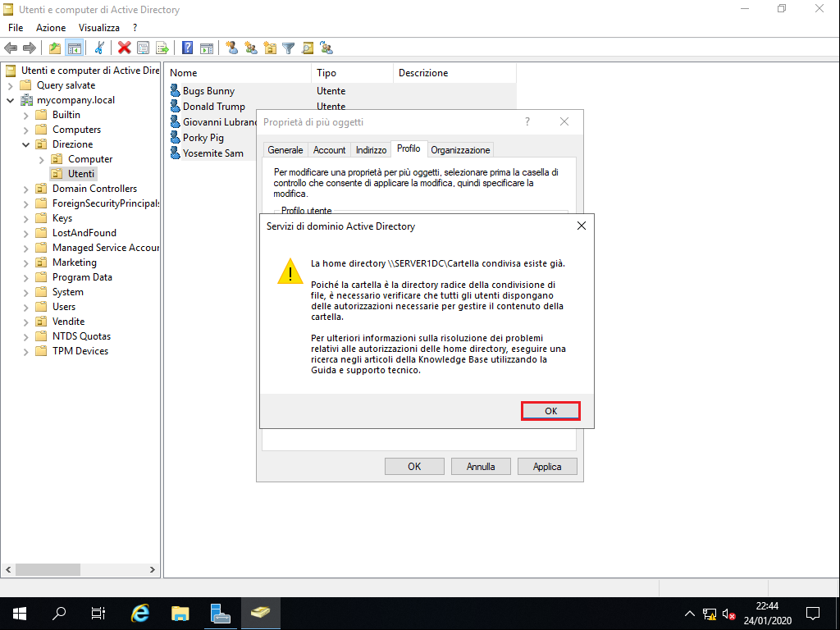Expand the Computer sub-OU under Direzione
Screen dimensions: 840x630
42,160
